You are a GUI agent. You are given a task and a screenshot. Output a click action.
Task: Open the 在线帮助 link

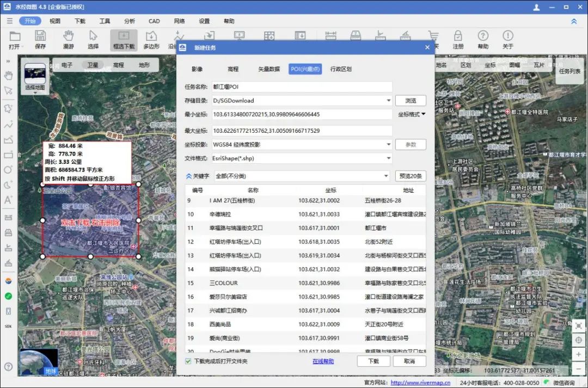pos(323,361)
